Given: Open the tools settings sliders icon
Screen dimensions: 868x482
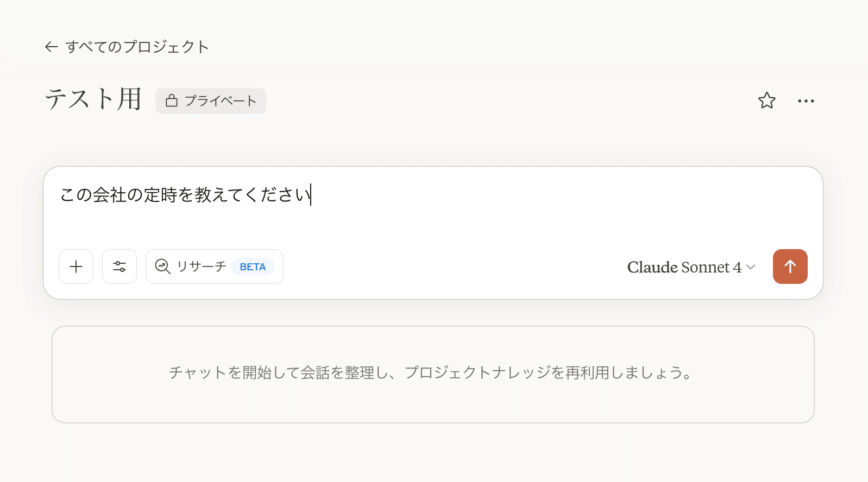Looking at the screenshot, I should [119, 267].
